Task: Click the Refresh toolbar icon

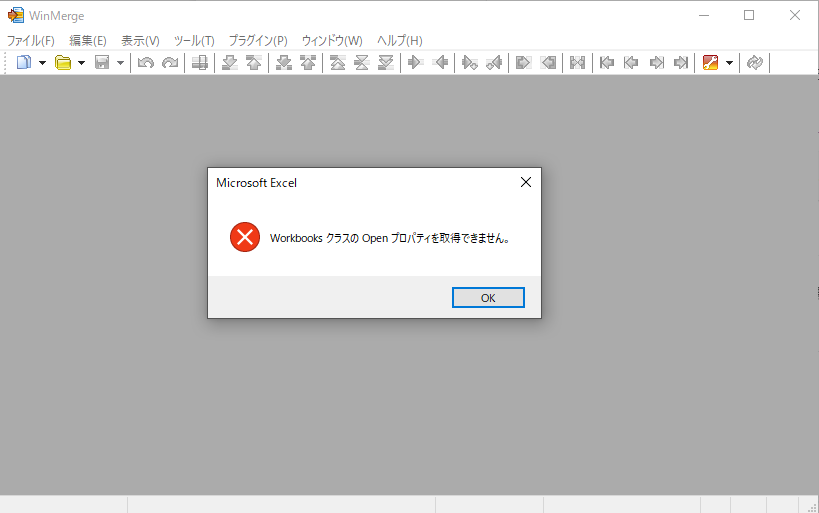Action: (755, 63)
